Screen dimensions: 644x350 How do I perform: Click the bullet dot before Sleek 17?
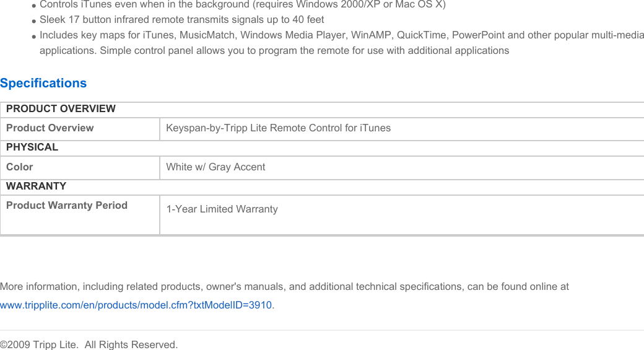(34, 21)
